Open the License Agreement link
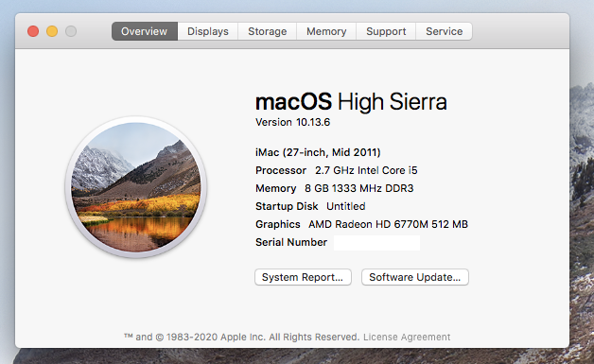 [x=407, y=337]
